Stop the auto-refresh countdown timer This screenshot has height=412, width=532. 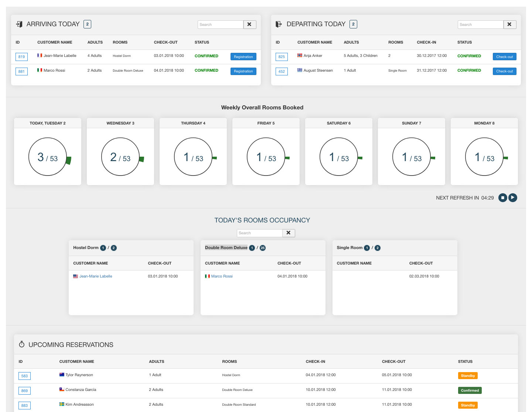coord(502,198)
